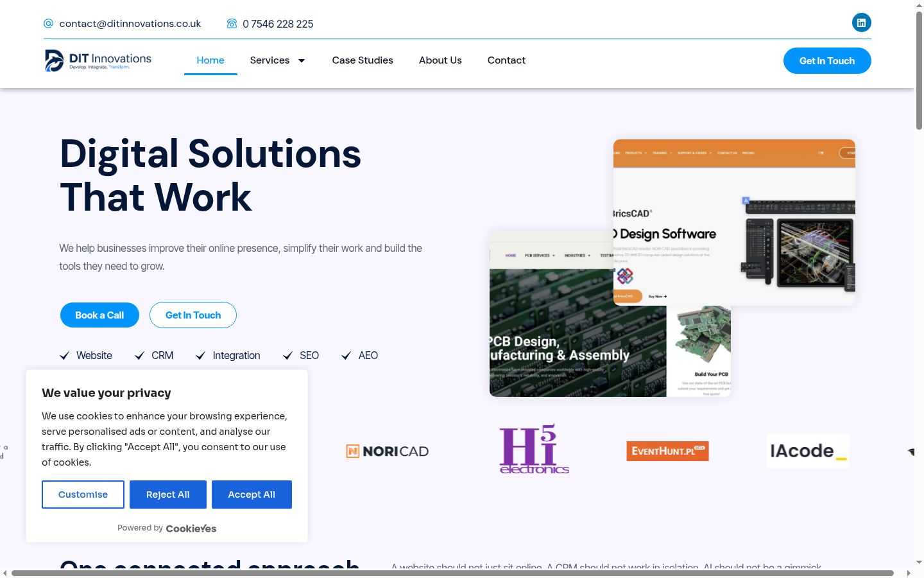The width and height of the screenshot is (924, 578).
Task: Open the CookieYes logo link
Action: pyautogui.click(x=191, y=529)
